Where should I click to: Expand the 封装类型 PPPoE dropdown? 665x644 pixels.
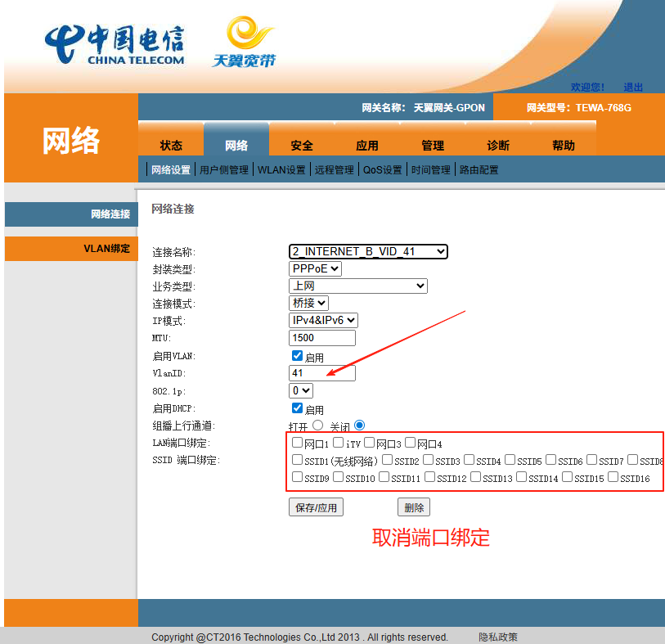click(315, 268)
